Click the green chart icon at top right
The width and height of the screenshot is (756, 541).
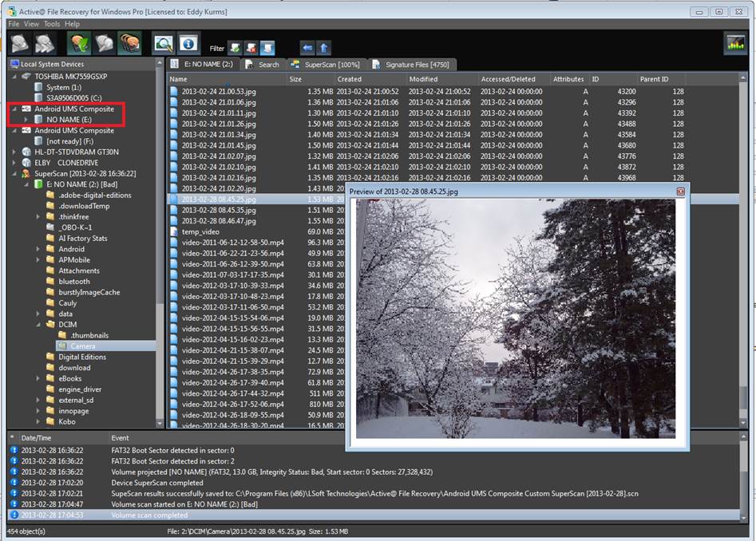click(x=735, y=44)
